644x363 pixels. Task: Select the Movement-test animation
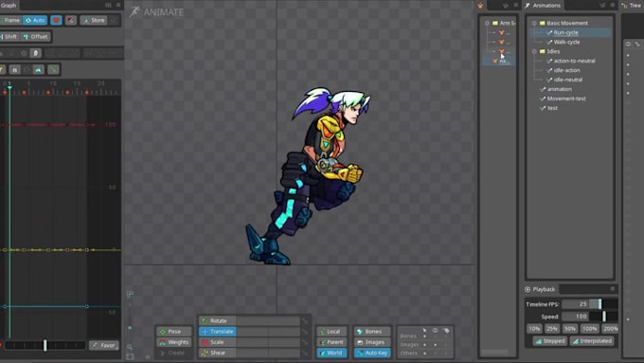point(566,99)
